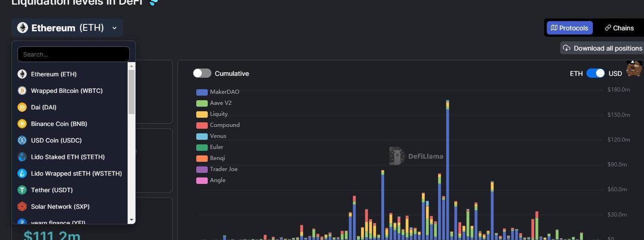Click the token Search input field

pyautogui.click(x=74, y=54)
